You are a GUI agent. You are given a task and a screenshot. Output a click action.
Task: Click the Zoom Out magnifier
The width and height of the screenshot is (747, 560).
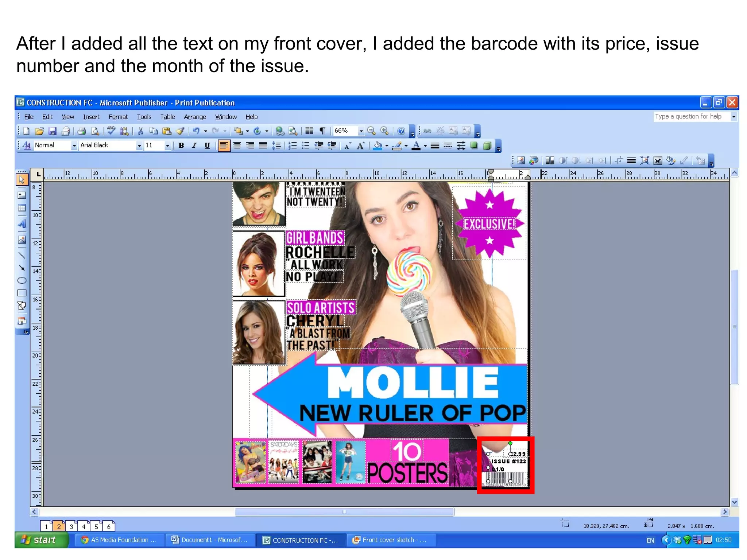371,131
